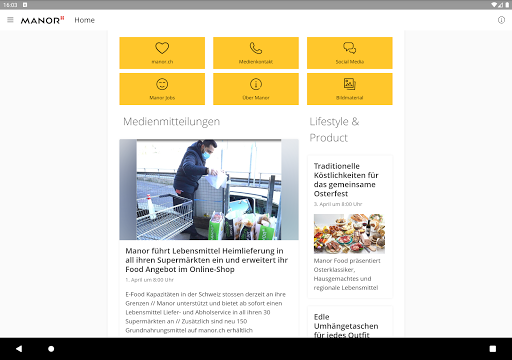This screenshot has height=360, width=512.
Task: Tap the Wi-Fi status icon
Action: pos(494,5)
